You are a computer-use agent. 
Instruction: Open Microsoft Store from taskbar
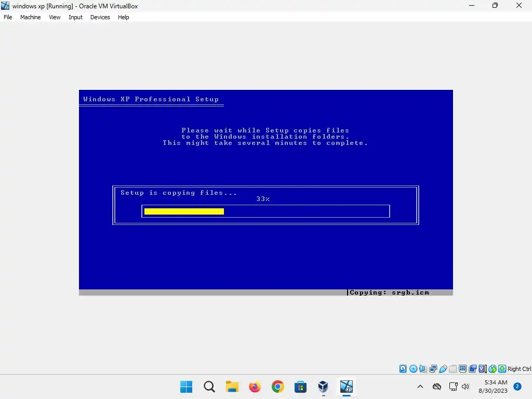(300, 387)
